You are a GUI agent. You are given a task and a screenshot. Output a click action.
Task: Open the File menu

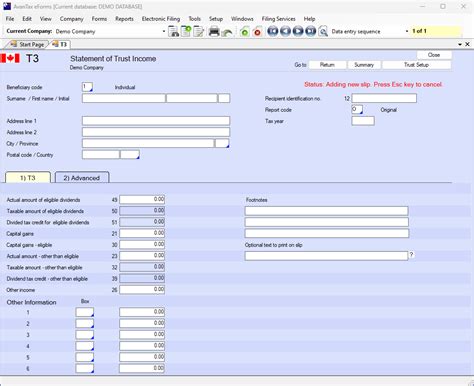pyautogui.click(x=10, y=19)
